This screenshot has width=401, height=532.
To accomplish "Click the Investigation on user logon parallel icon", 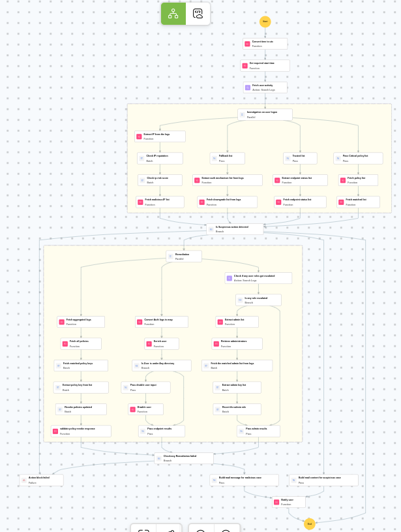I will (243, 115).
